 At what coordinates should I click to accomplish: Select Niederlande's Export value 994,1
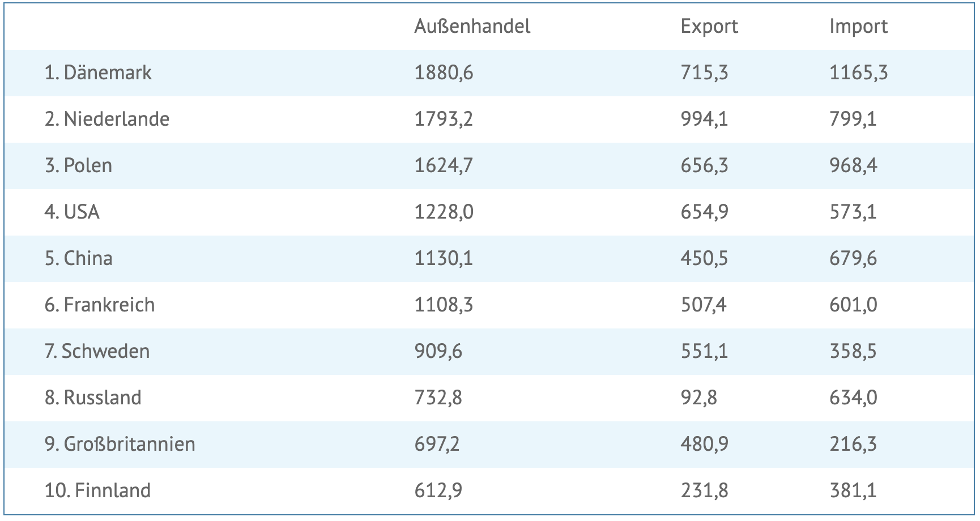pyautogui.click(x=704, y=119)
